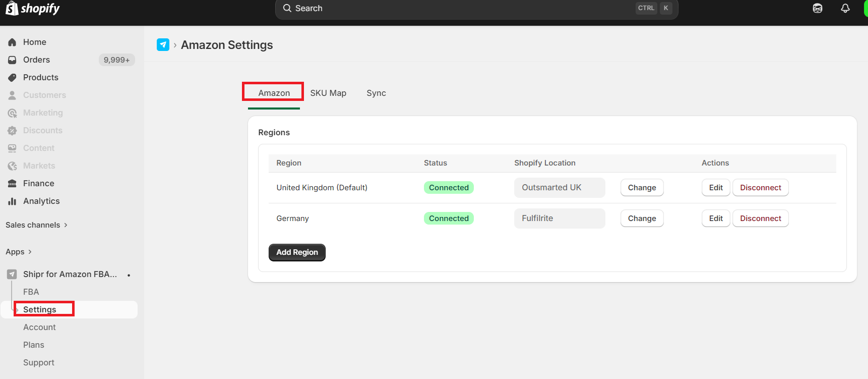The image size is (868, 379).
Task: Click the Analytics bar chart icon
Action: pos(12,201)
